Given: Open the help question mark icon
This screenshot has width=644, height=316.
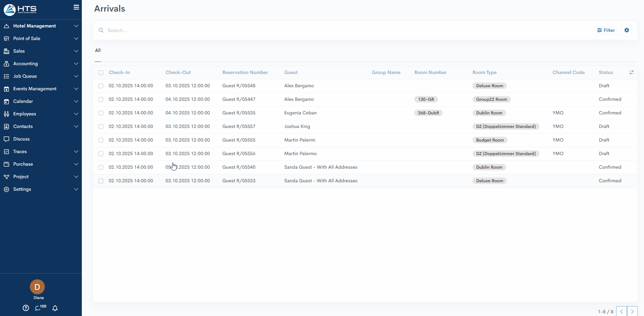Looking at the screenshot, I should coord(26,308).
